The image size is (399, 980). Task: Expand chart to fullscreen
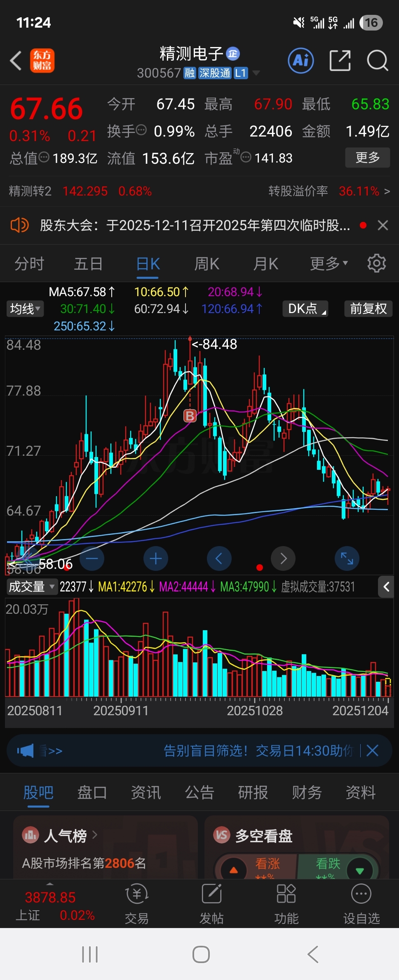tap(347, 558)
